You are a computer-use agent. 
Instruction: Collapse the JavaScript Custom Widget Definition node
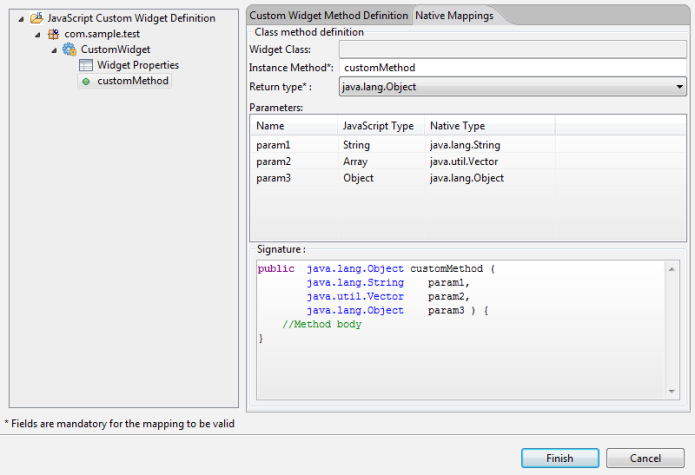point(22,18)
